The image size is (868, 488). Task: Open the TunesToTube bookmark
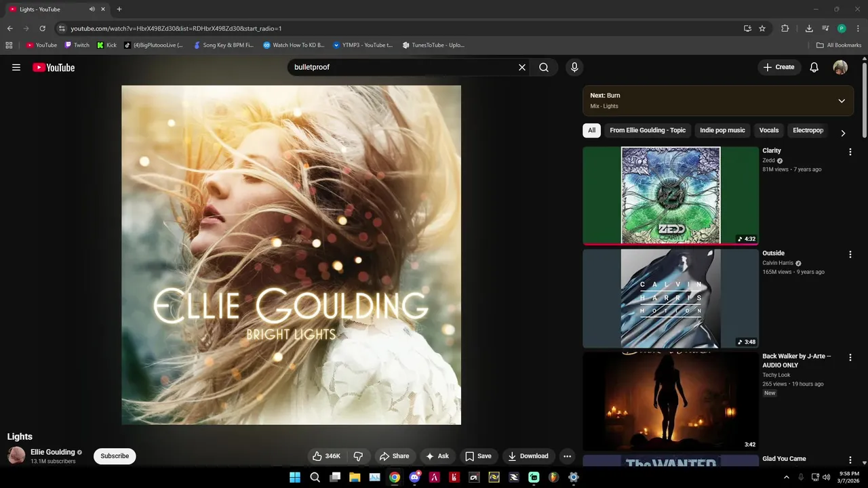click(x=433, y=45)
